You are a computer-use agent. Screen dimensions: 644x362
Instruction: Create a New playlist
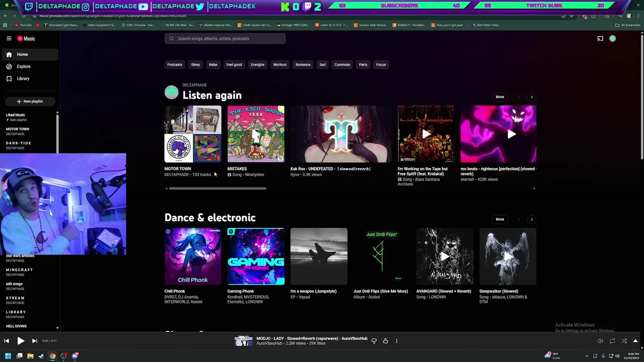30,101
